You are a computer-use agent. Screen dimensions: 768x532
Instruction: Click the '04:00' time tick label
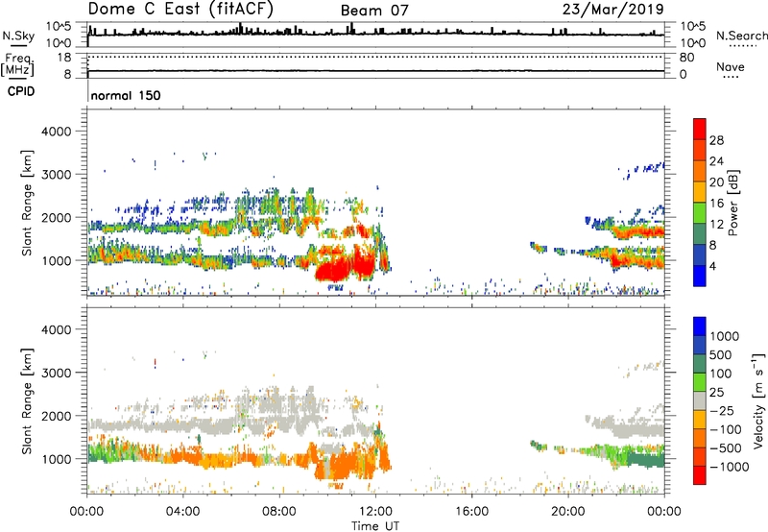pos(182,512)
